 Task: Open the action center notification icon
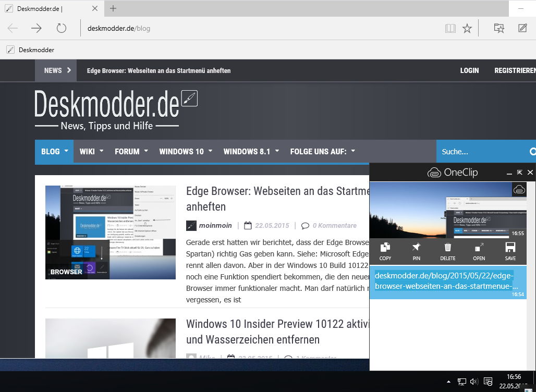pyautogui.click(x=488, y=382)
